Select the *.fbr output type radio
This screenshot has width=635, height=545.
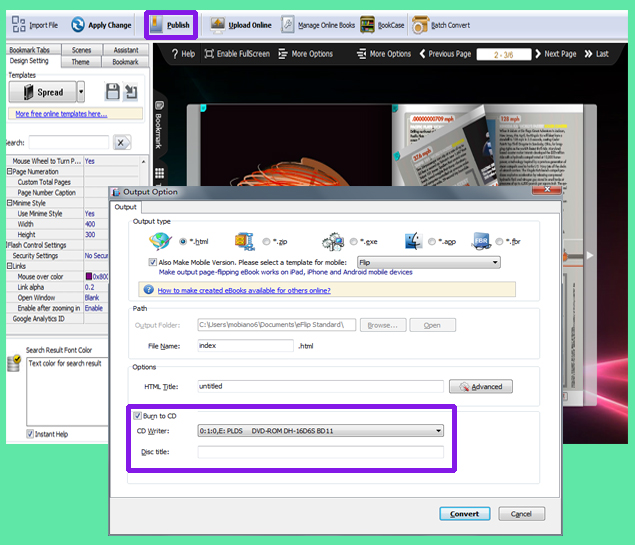click(499, 241)
